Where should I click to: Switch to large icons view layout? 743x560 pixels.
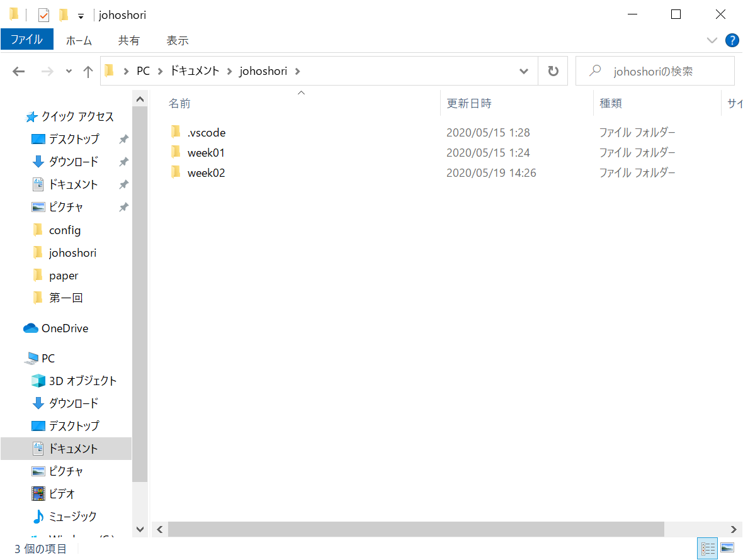[727, 548]
